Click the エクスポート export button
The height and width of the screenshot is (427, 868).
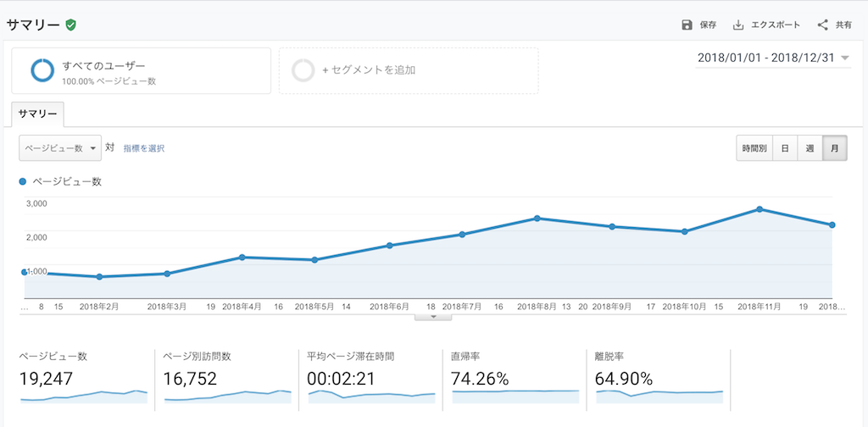[x=766, y=25]
